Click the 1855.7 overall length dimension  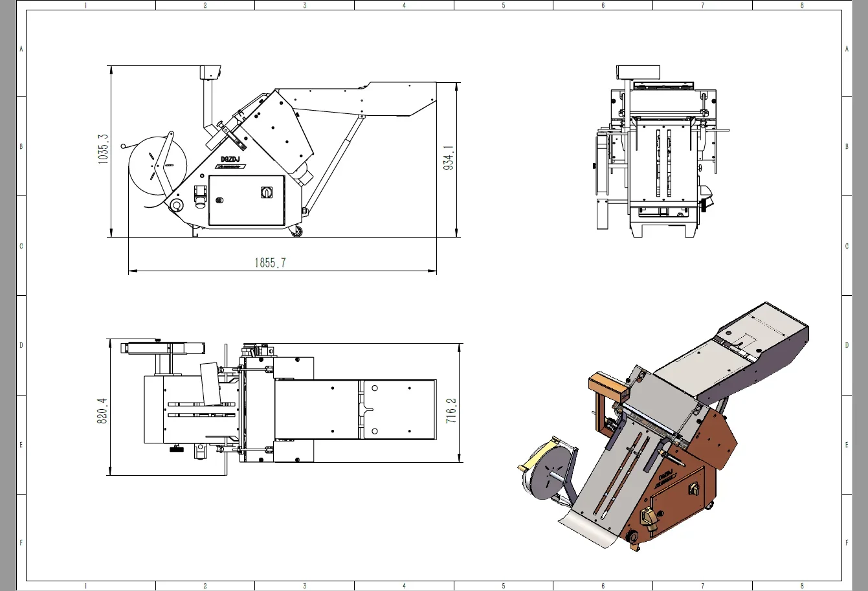[x=270, y=263]
